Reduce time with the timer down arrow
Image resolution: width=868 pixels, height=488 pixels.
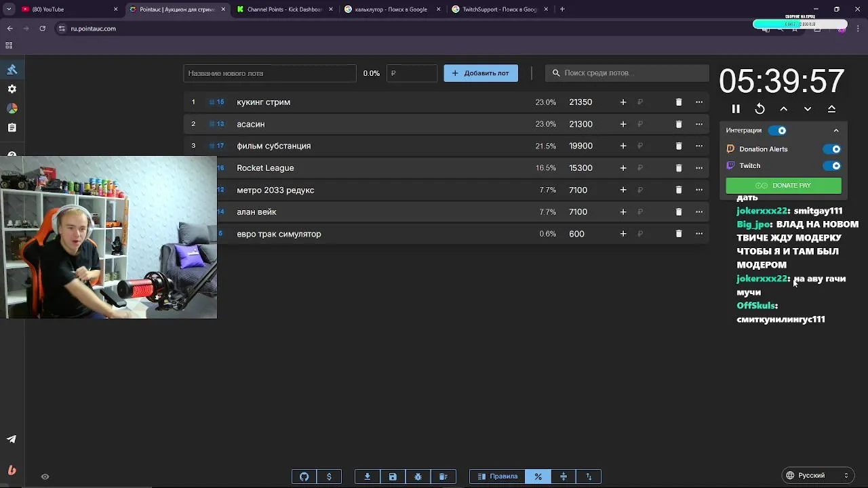tap(808, 109)
